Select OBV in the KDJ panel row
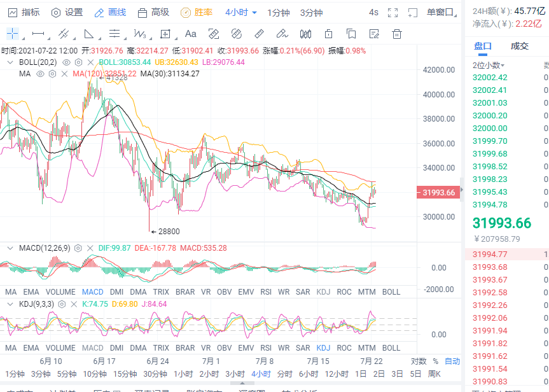Screen dimensions: 549x392 224,348
